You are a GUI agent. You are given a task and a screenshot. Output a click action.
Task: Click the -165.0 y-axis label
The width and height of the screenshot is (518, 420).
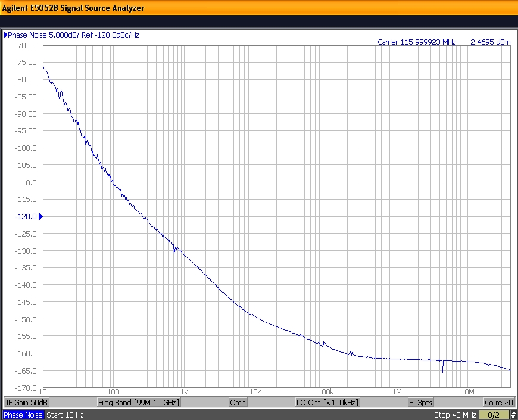point(26,371)
